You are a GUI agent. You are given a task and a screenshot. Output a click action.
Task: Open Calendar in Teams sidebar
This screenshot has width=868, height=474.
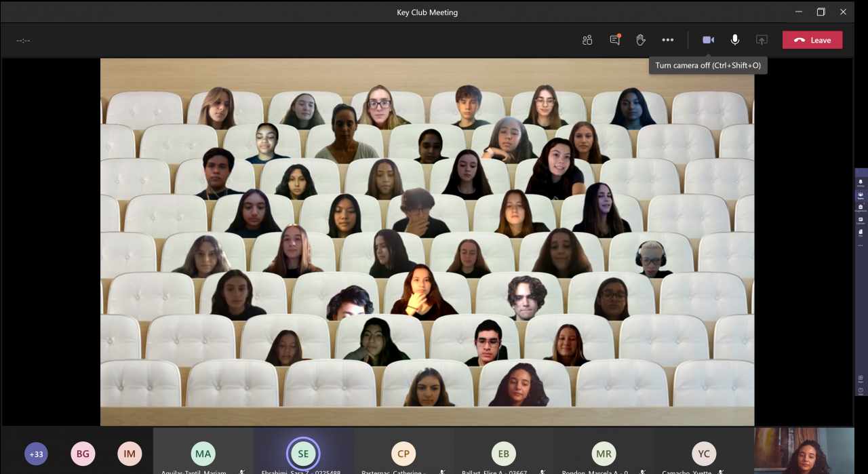[861, 220]
